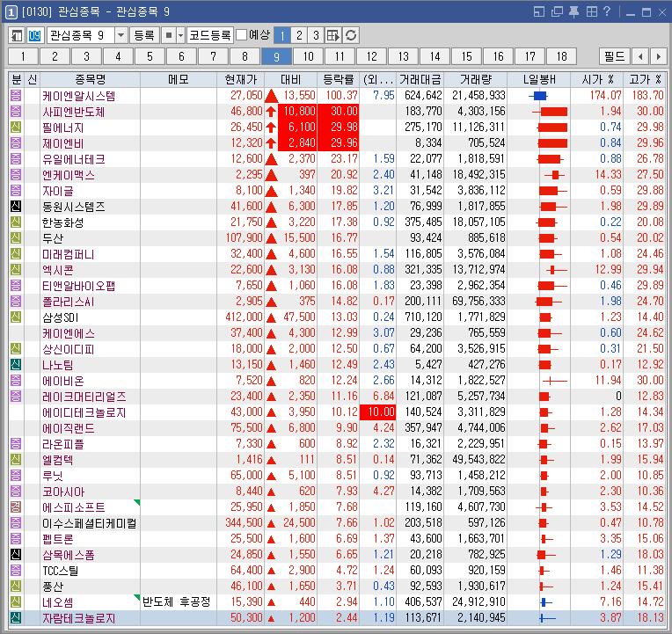Click the list panel toggle icon at left of toolbar

pos(17,35)
